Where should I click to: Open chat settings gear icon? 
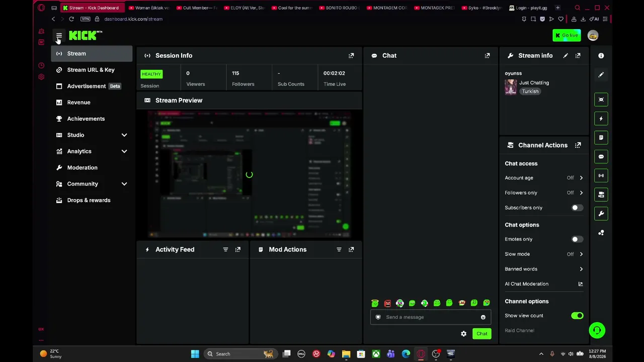[x=464, y=334]
